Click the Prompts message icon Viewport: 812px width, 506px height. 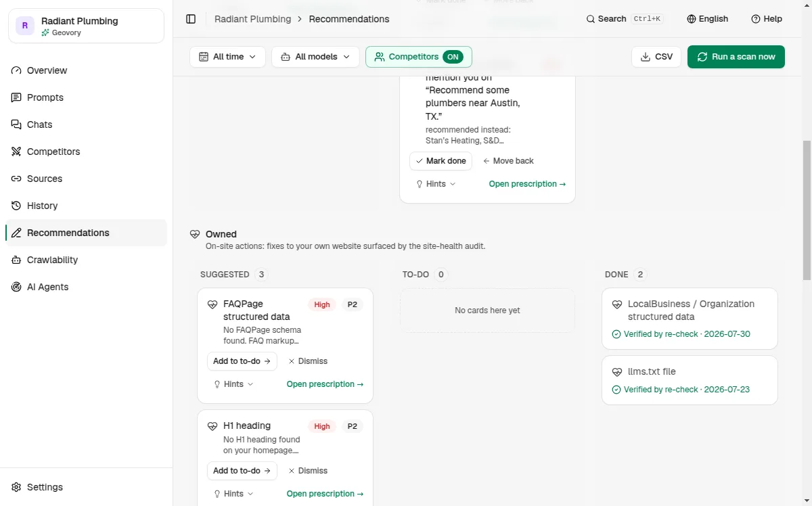point(16,97)
